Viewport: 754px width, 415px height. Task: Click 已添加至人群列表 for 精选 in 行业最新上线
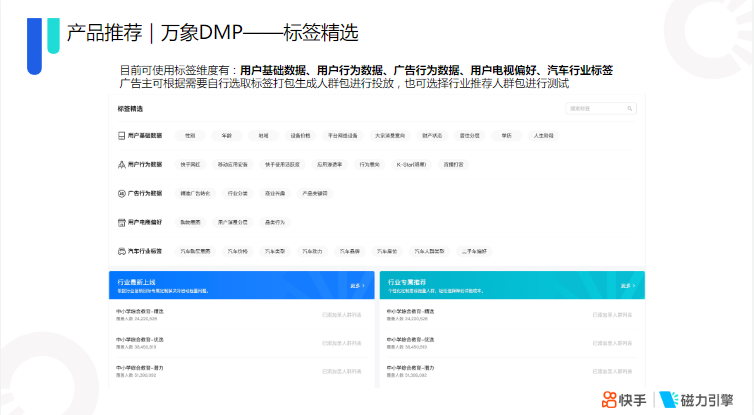[x=342, y=315]
